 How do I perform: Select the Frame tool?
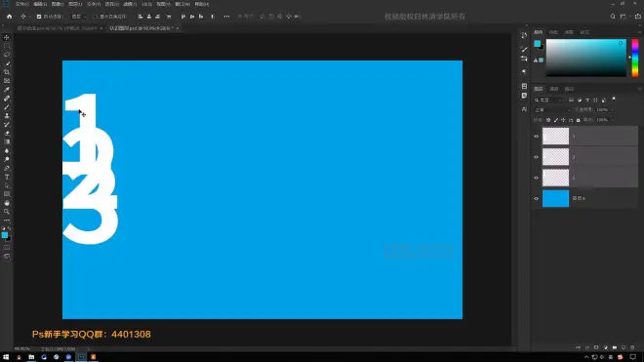click(x=7, y=81)
